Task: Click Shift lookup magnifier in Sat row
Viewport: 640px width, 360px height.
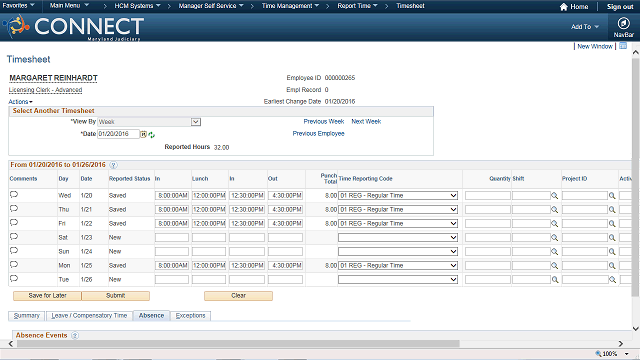Action: point(555,238)
